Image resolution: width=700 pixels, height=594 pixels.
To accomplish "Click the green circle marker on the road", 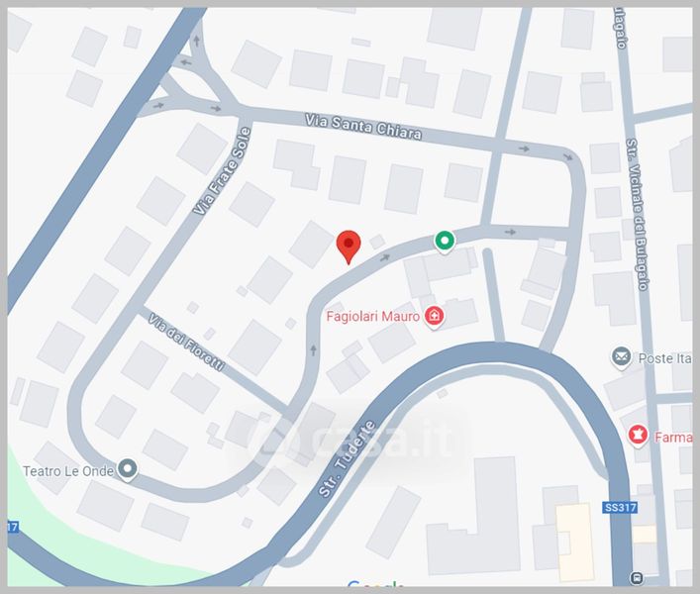I will 445,242.
